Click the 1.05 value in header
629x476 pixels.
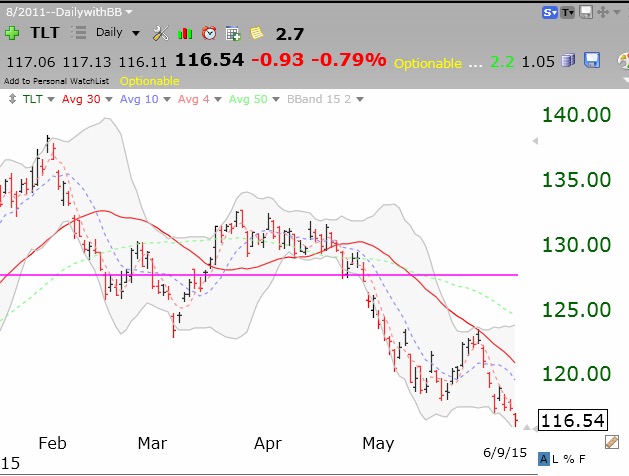(538, 62)
